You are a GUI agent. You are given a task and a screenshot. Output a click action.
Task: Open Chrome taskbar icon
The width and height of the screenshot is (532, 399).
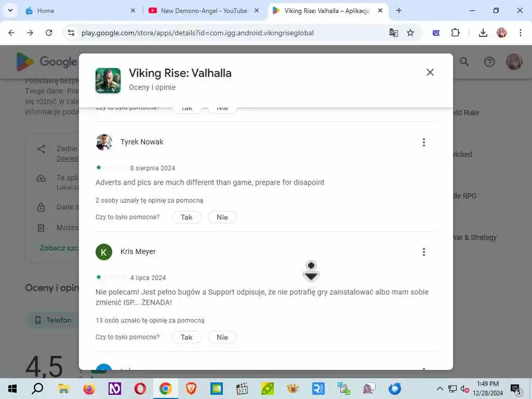pos(165,389)
